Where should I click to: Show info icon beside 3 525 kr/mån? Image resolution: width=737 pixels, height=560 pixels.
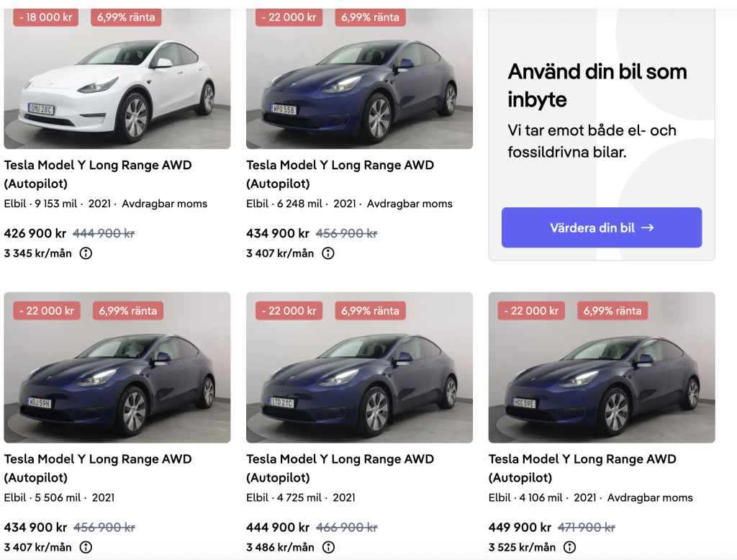coord(569,547)
